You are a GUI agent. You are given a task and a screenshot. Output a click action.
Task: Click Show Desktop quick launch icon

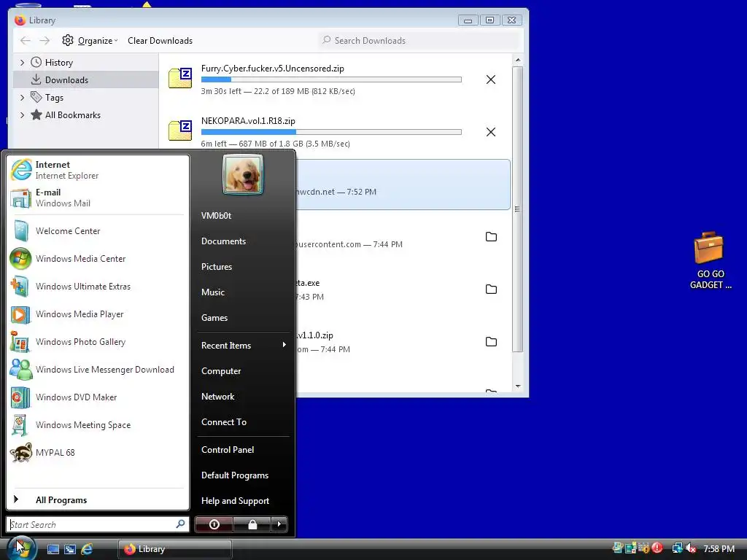[53, 549]
